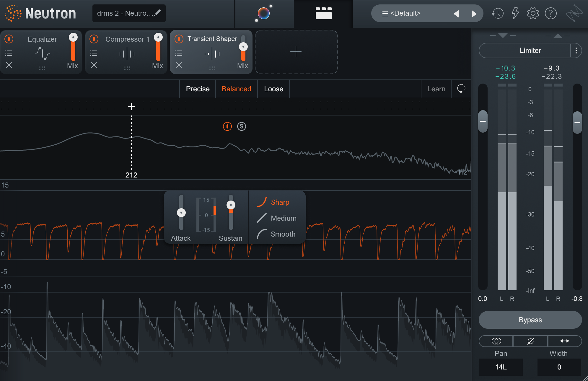Click the Transient Shaper Mix slider handle
Viewport: 588px width, 381px height.
tap(243, 47)
